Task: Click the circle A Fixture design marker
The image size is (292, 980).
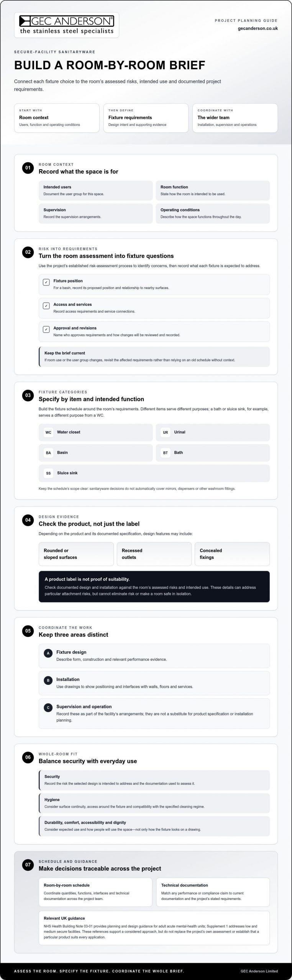Action: click(48, 653)
